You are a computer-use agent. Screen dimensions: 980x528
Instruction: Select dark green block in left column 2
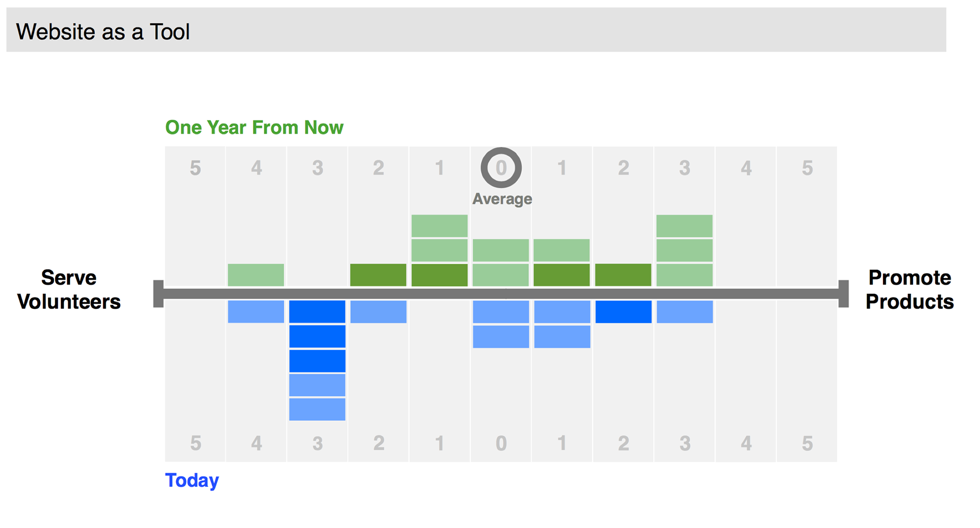click(x=378, y=275)
